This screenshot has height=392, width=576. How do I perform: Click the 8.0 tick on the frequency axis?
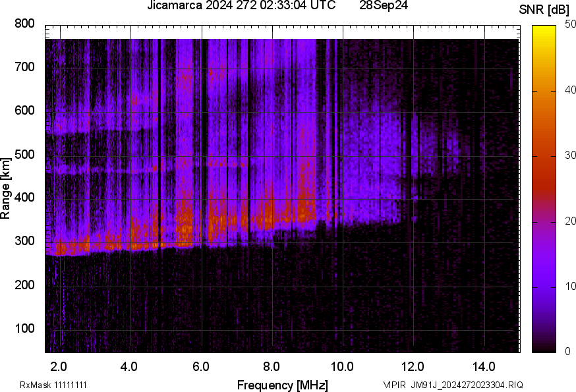pyautogui.click(x=272, y=366)
